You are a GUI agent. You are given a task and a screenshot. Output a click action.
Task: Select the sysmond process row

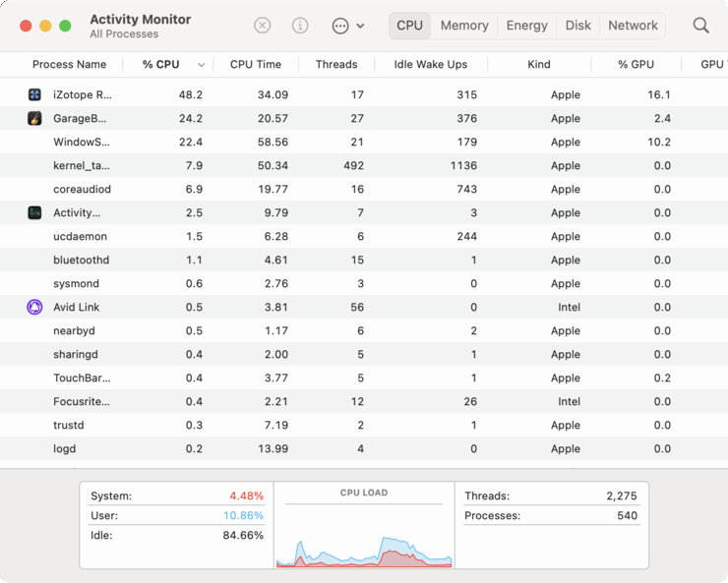364,283
